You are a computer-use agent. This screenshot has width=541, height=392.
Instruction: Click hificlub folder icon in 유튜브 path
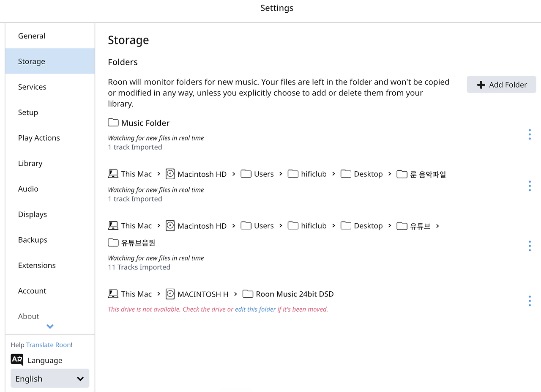[293, 226]
